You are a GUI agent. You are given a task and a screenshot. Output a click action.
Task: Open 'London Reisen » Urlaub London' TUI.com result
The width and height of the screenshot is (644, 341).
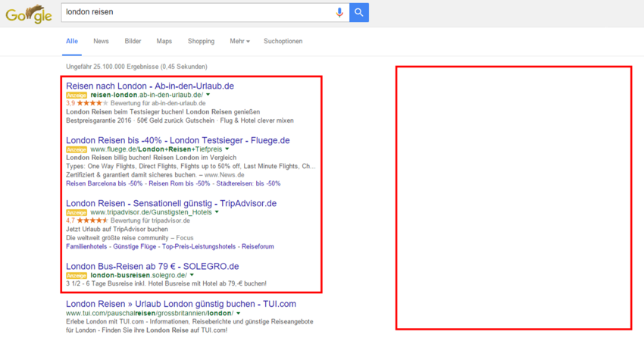pos(181,304)
